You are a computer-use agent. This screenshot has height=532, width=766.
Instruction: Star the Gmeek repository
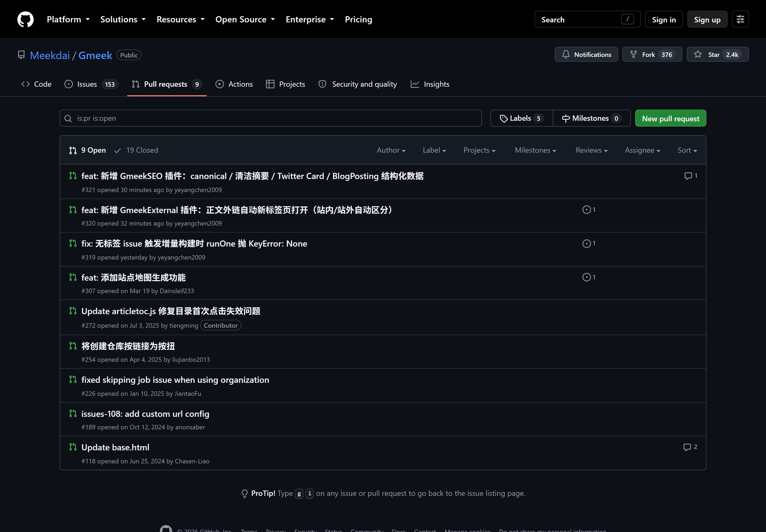(x=717, y=54)
